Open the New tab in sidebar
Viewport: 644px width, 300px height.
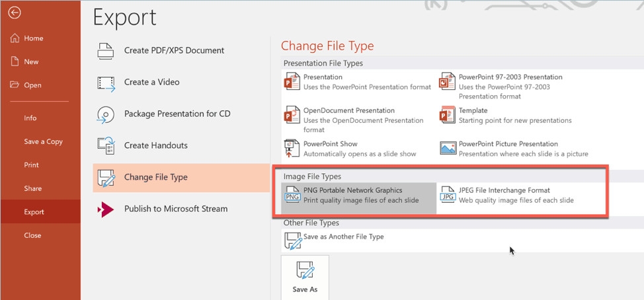pyautogui.click(x=40, y=61)
